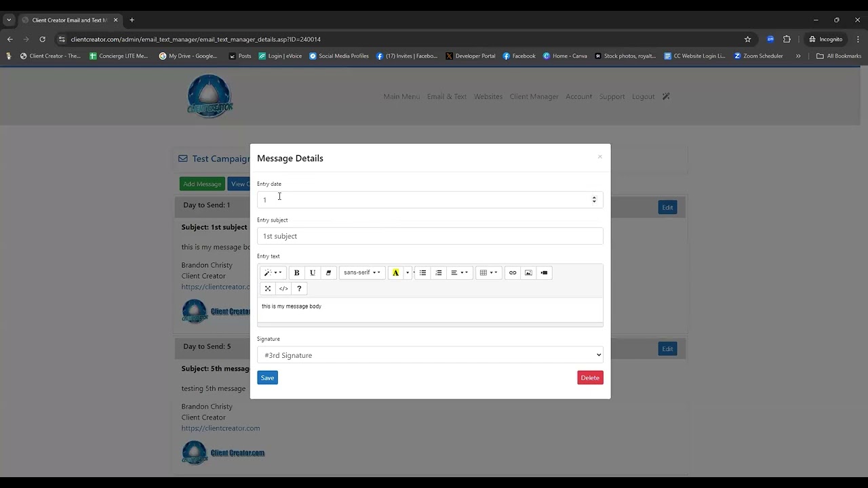Click the Zoom extension icon in toolbar
This screenshot has width=868, height=488.
pyautogui.click(x=770, y=39)
